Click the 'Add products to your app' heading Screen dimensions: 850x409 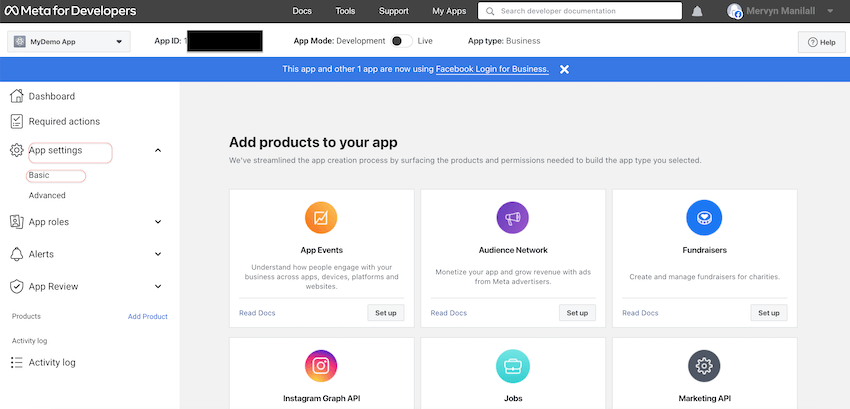pyautogui.click(x=313, y=142)
